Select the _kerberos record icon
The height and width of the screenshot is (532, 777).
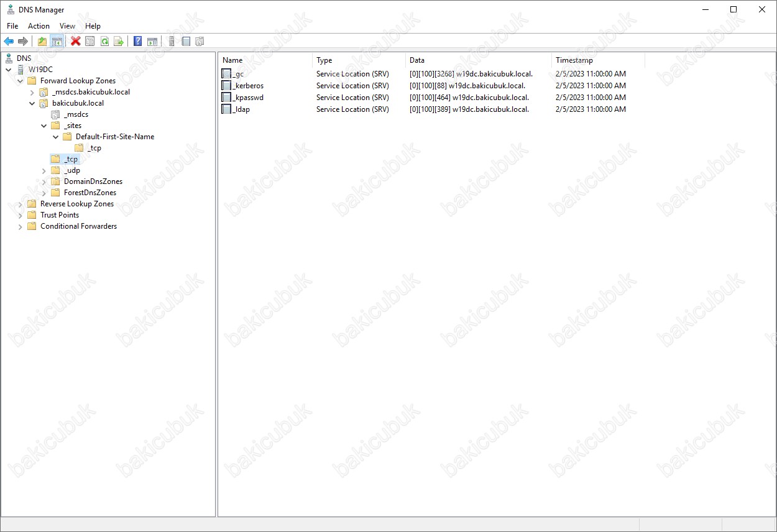pos(227,86)
